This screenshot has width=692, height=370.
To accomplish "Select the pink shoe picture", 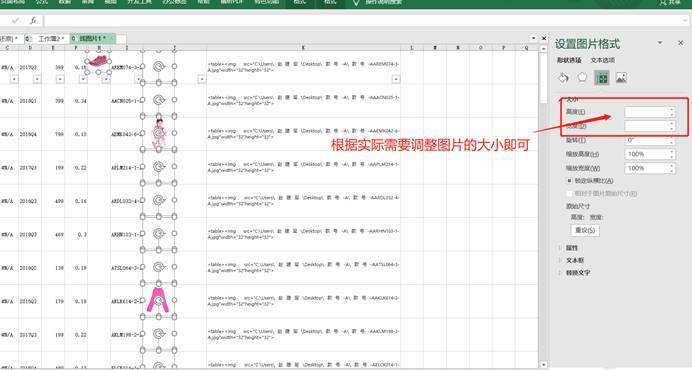I will 98,60.
